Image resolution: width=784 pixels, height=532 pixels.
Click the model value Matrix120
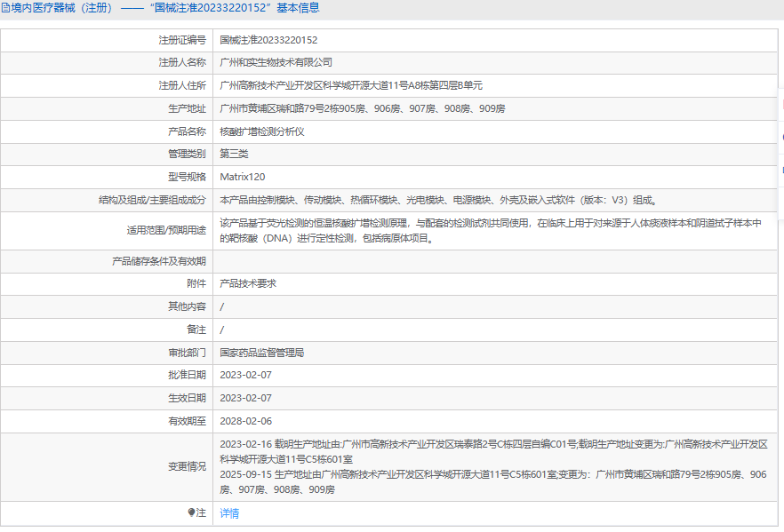click(242, 177)
